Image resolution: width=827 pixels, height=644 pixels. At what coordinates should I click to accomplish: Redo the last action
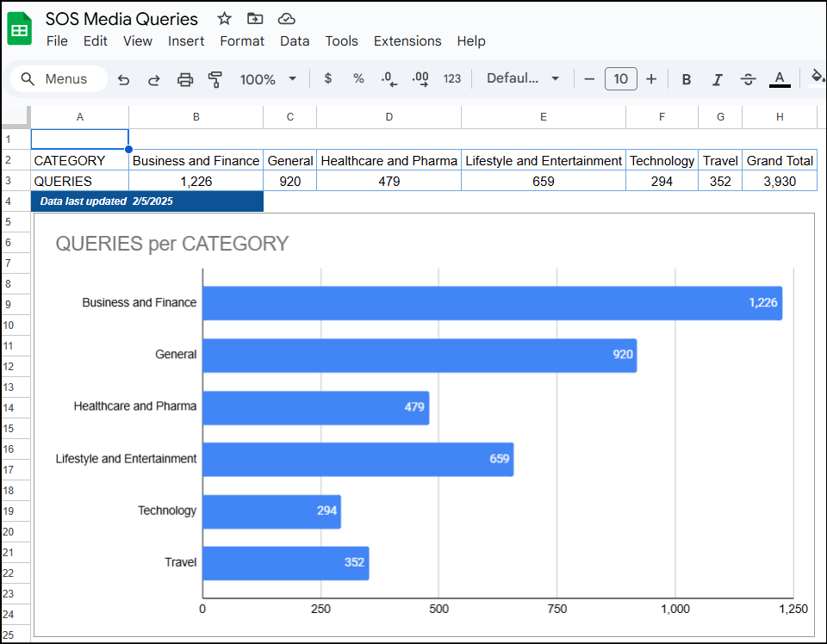click(154, 79)
